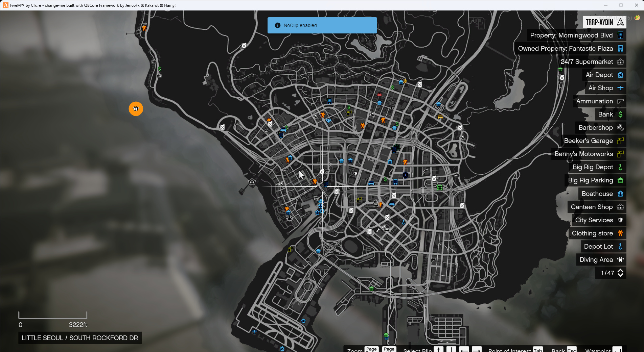Click the Barbershop scissors icon in the legend

pyautogui.click(x=620, y=128)
